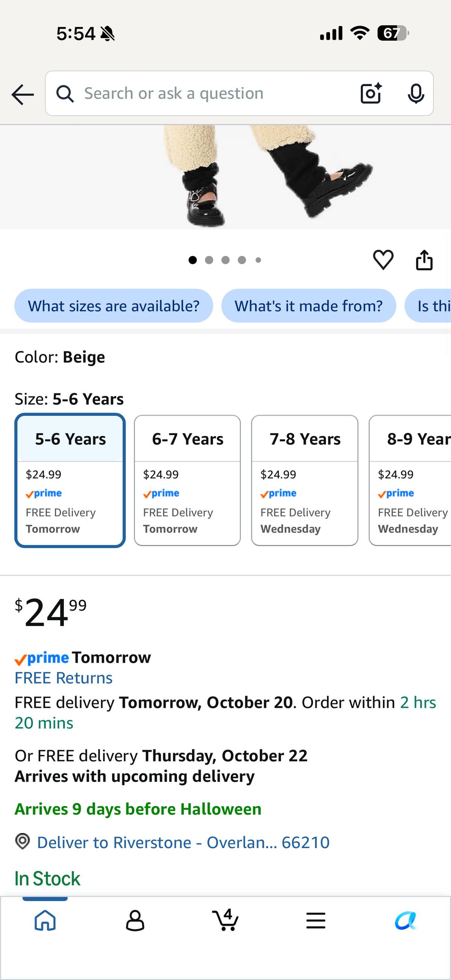Change delivery location Riverstone 66210
Viewport: 451px width, 980px height.
click(183, 842)
